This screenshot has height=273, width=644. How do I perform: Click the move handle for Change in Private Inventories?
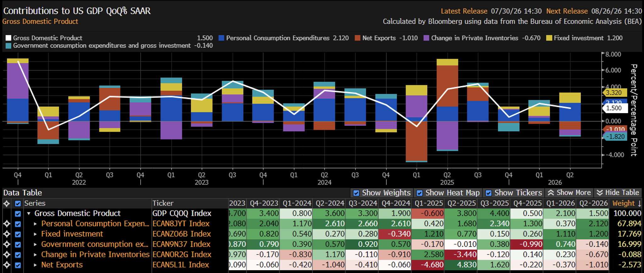click(x=7, y=255)
